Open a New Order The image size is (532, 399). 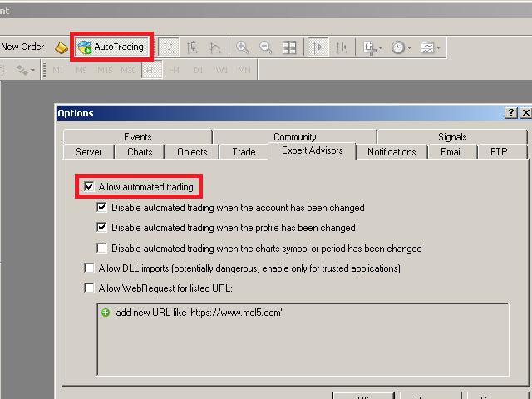[22, 47]
